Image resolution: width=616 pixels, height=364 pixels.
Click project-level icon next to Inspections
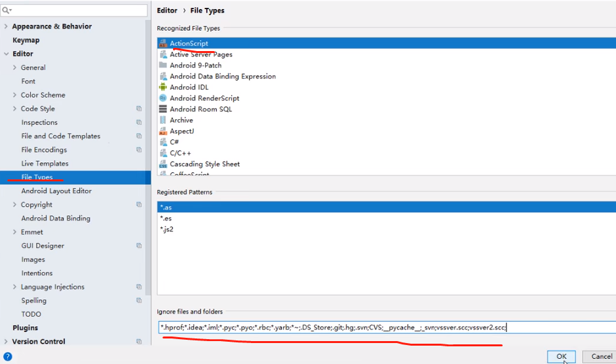[x=139, y=122]
